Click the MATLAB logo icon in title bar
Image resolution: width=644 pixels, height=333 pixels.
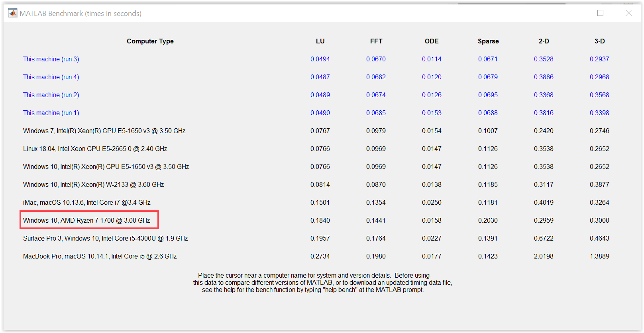[x=13, y=13]
